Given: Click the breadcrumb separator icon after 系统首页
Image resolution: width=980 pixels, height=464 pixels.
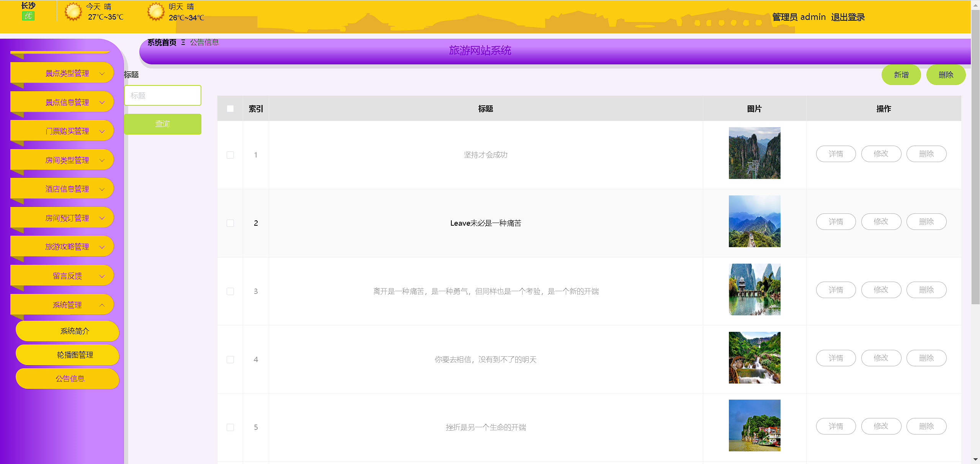Looking at the screenshot, I should tap(183, 42).
